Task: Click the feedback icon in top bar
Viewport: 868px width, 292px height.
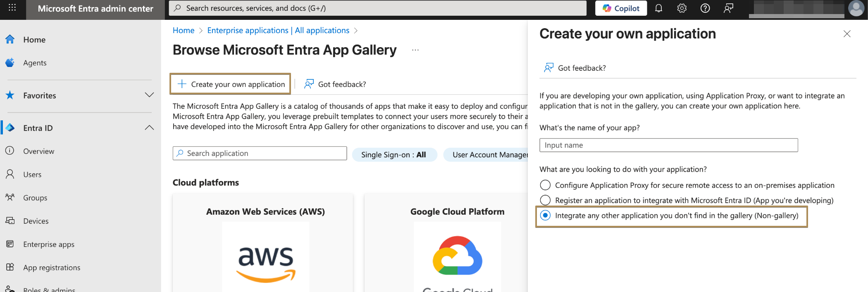Action: coord(728,8)
